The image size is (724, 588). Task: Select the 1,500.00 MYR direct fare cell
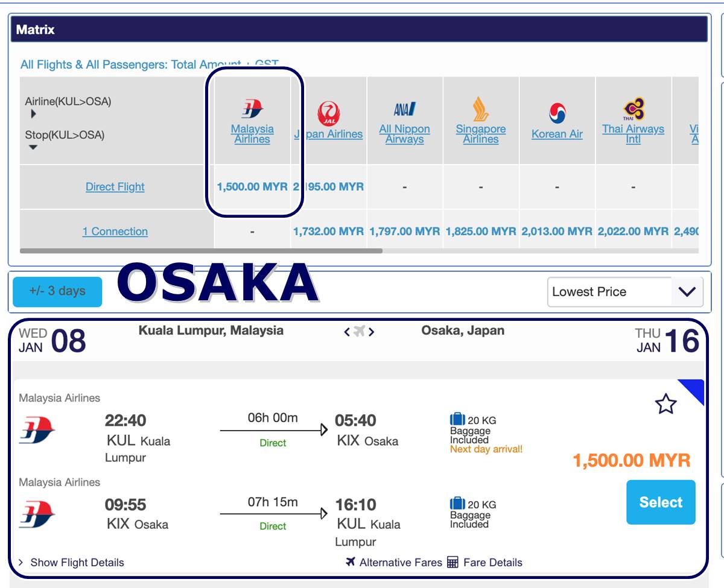tap(252, 187)
